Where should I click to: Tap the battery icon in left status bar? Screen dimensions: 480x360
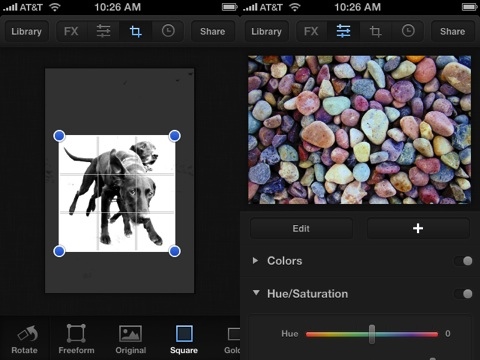pyautogui.click(x=230, y=7)
